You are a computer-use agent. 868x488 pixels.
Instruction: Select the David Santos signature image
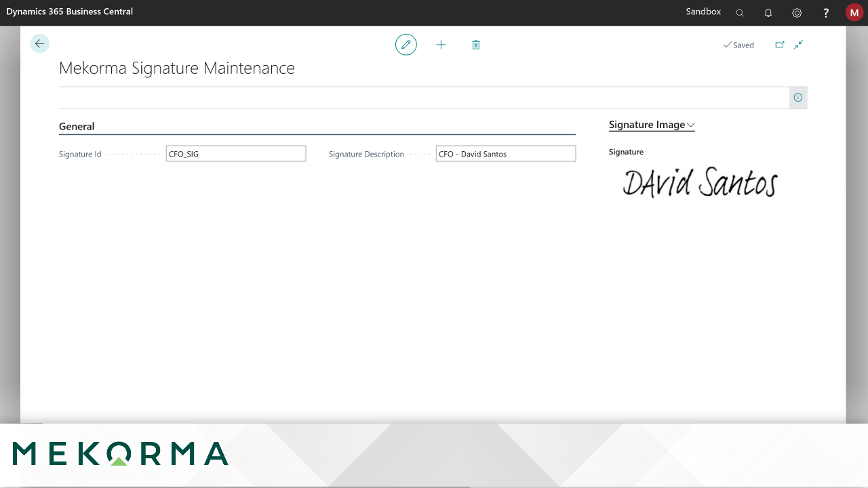(700, 182)
